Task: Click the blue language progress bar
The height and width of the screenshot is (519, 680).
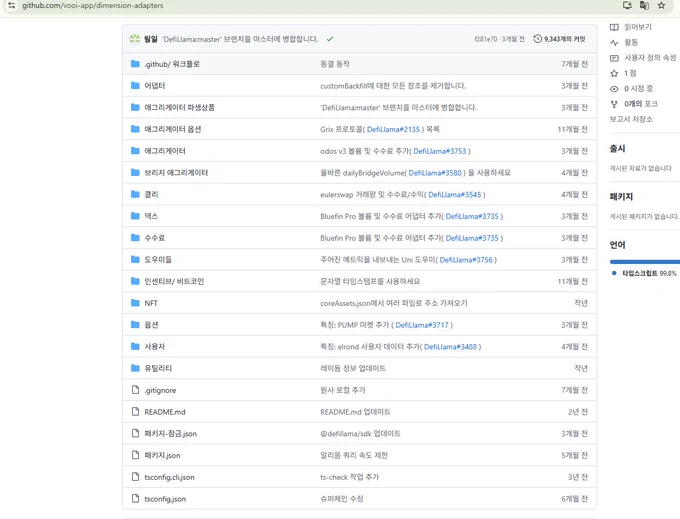Action: [644, 262]
